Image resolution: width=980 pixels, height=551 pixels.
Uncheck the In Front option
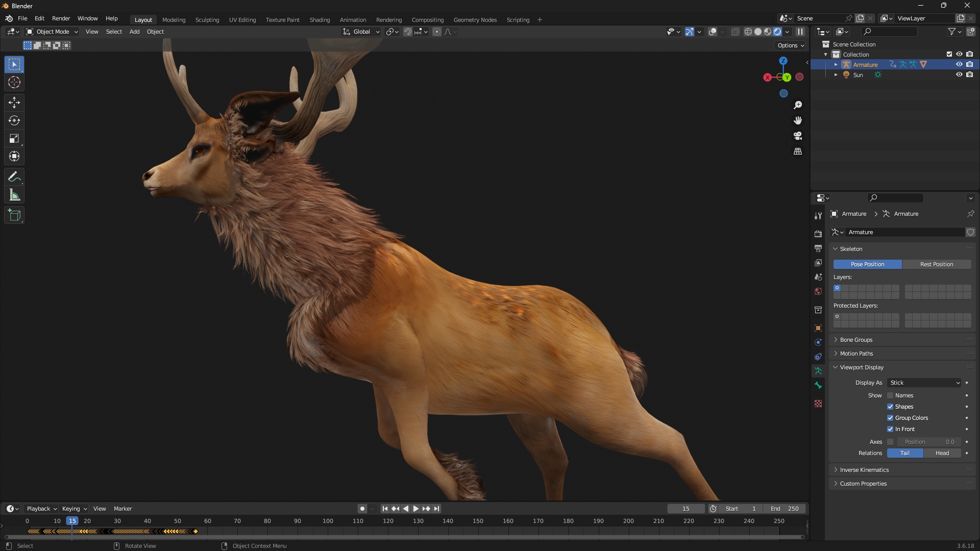890,429
